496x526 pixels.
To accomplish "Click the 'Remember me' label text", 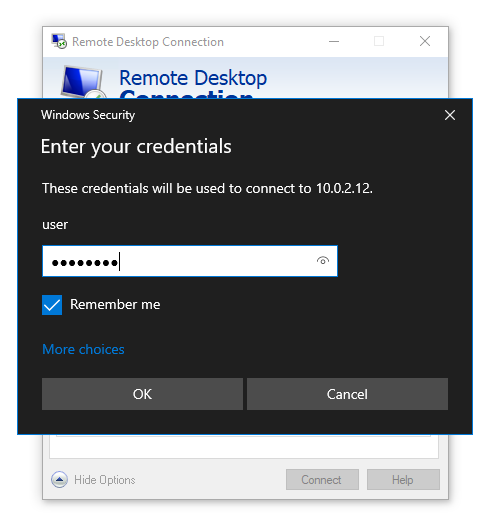I will (115, 305).
